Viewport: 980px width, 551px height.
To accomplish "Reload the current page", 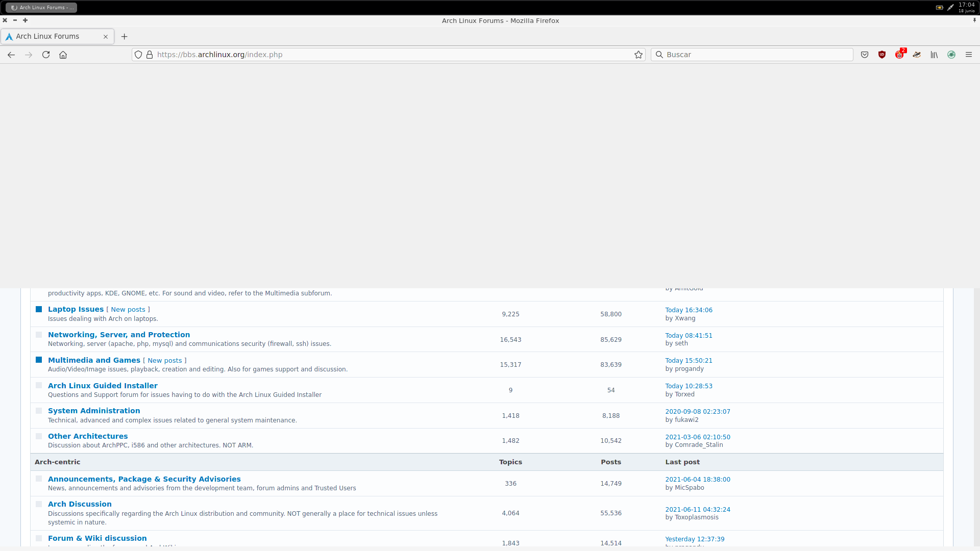I will click(46, 55).
